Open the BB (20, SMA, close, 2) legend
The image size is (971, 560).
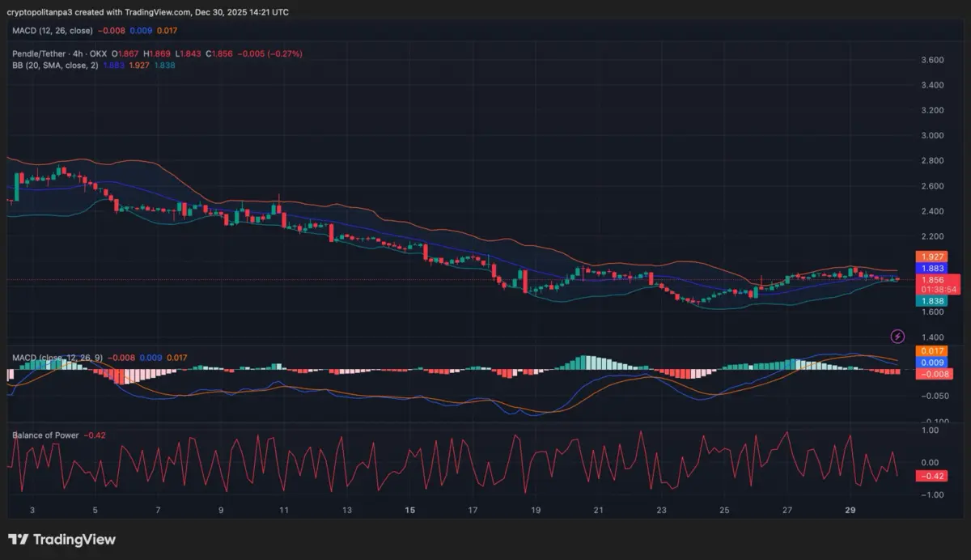click(x=55, y=65)
